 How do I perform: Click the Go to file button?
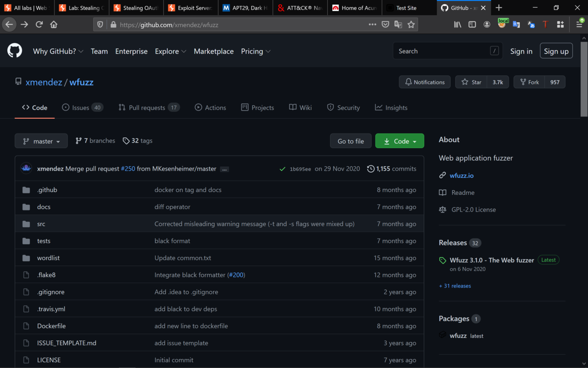pos(351,141)
